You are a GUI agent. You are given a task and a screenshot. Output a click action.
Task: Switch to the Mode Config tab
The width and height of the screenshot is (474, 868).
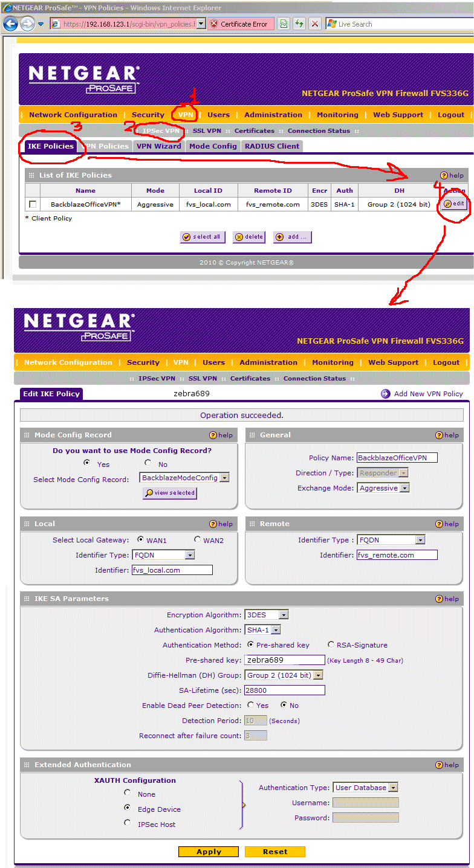tap(213, 146)
